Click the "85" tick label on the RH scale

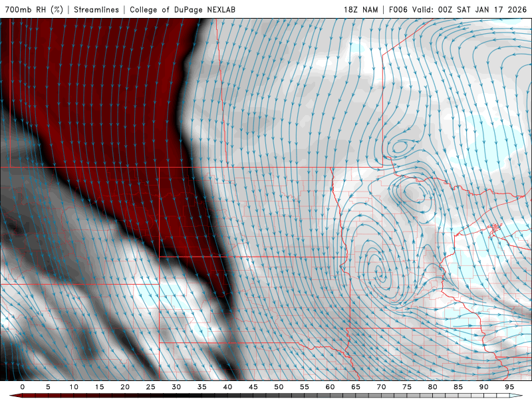click(458, 387)
